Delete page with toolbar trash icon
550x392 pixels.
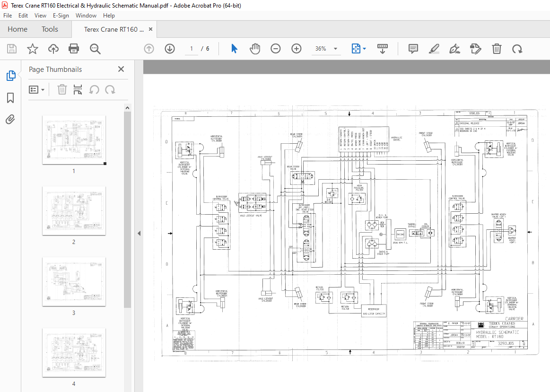(x=497, y=49)
